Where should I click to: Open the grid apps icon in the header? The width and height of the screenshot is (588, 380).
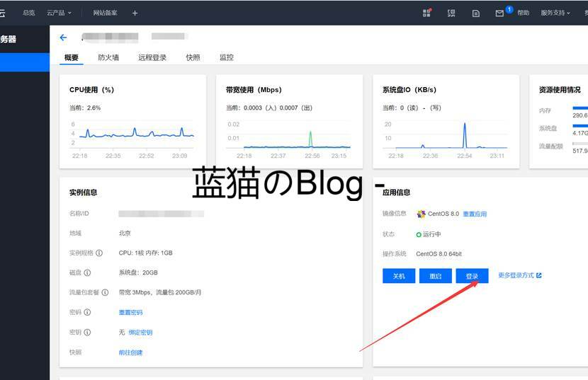[x=426, y=13]
